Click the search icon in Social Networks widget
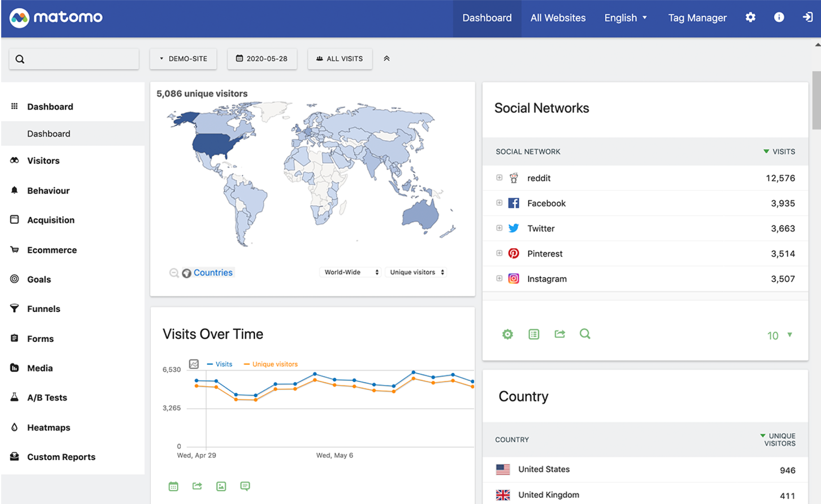The image size is (821, 504). coord(585,334)
